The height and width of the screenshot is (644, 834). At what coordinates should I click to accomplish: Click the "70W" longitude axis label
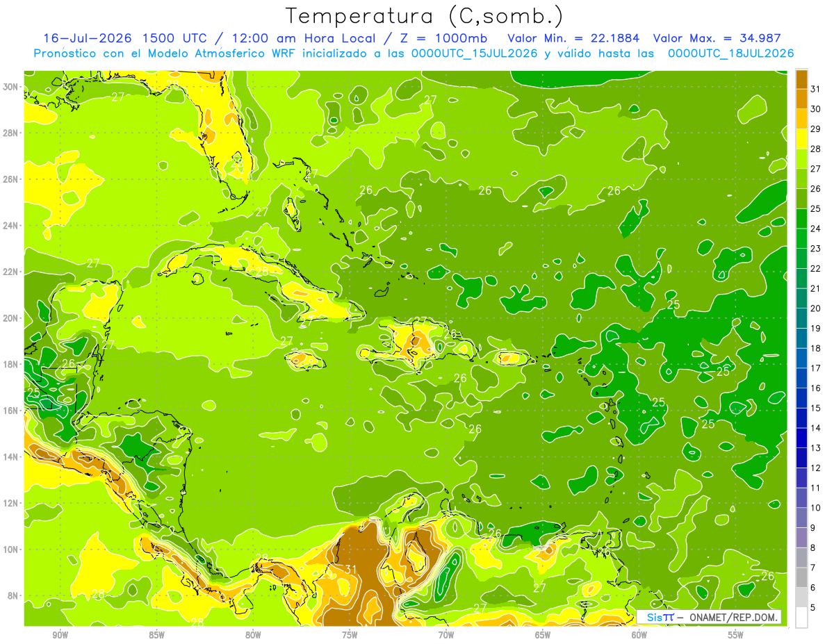coord(446,636)
